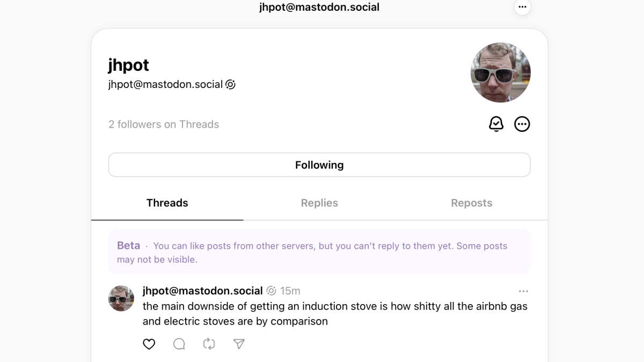
Task: Open the post's three-dot menu
Action: [x=523, y=291]
